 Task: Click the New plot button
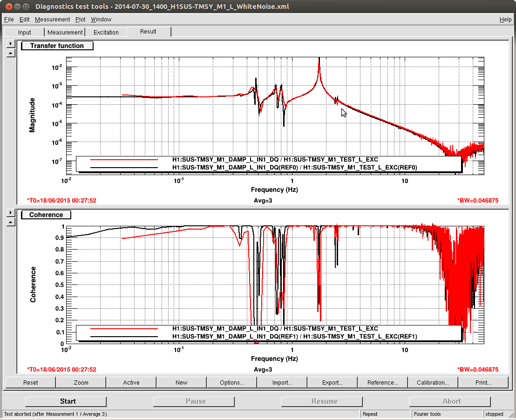click(181, 382)
